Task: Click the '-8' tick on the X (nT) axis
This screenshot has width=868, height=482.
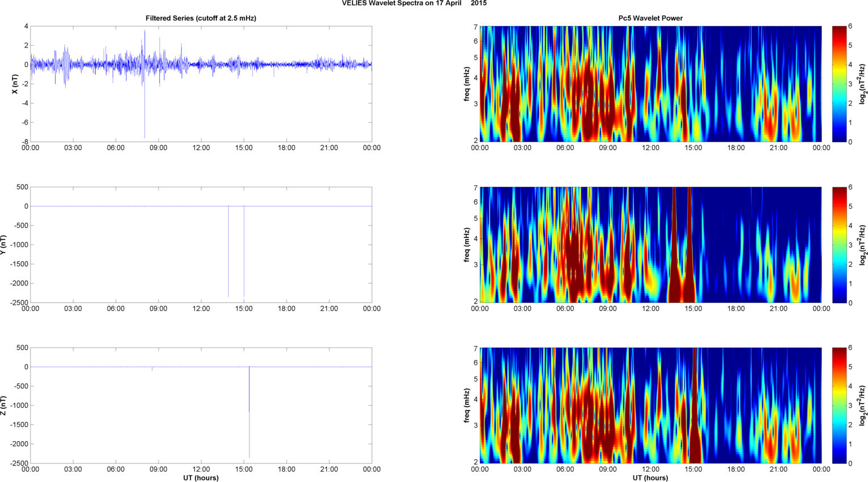Action: 24,142
